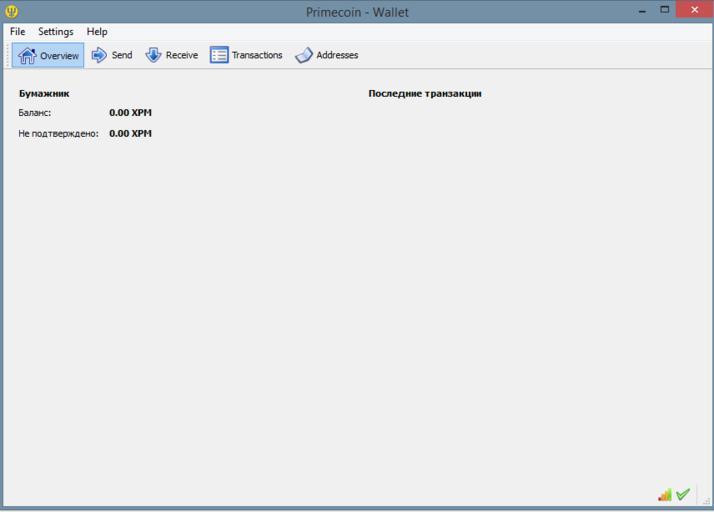Click the window resize grip in corner
This screenshot has width=714, height=512.
coord(706,501)
